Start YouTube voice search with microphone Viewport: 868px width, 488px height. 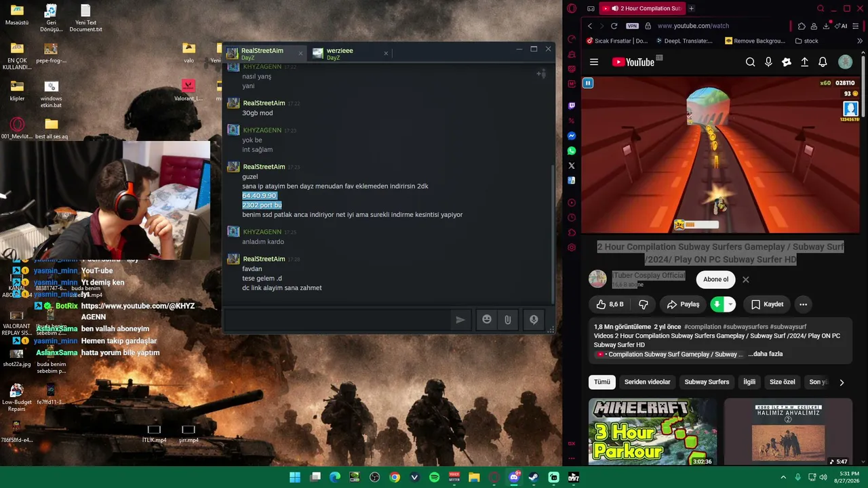[768, 62]
